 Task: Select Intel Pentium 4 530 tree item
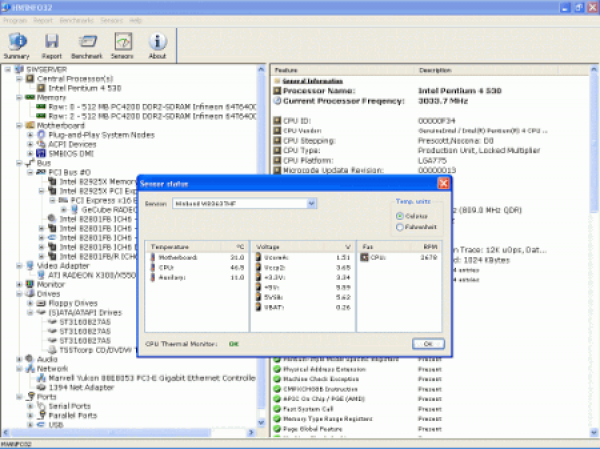click(85, 88)
